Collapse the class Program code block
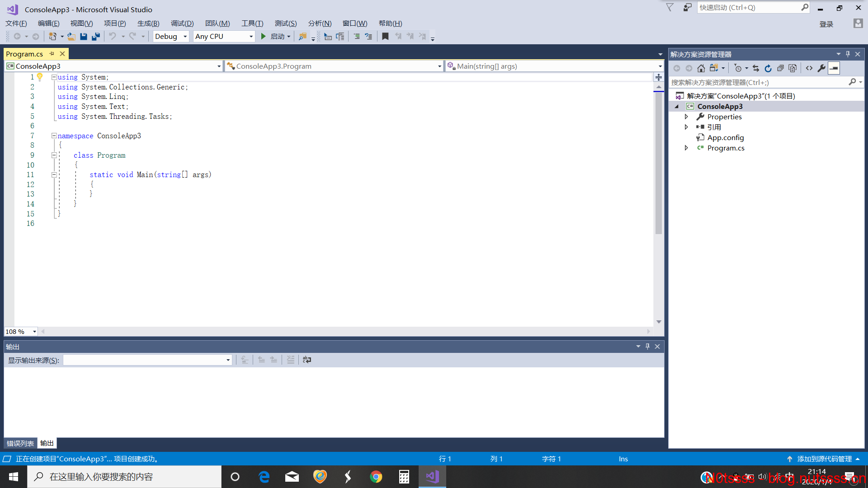Viewport: 868px width, 488px height. (54, 155)
